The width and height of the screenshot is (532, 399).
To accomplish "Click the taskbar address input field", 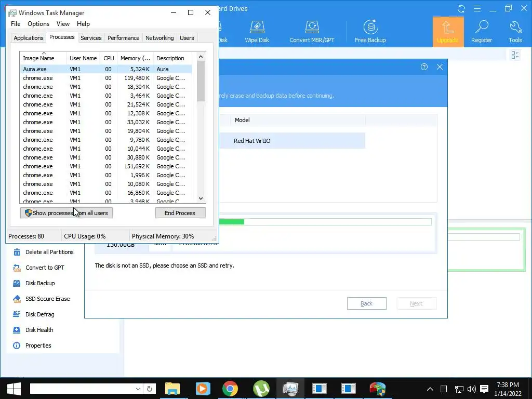I will coord(82,389).
